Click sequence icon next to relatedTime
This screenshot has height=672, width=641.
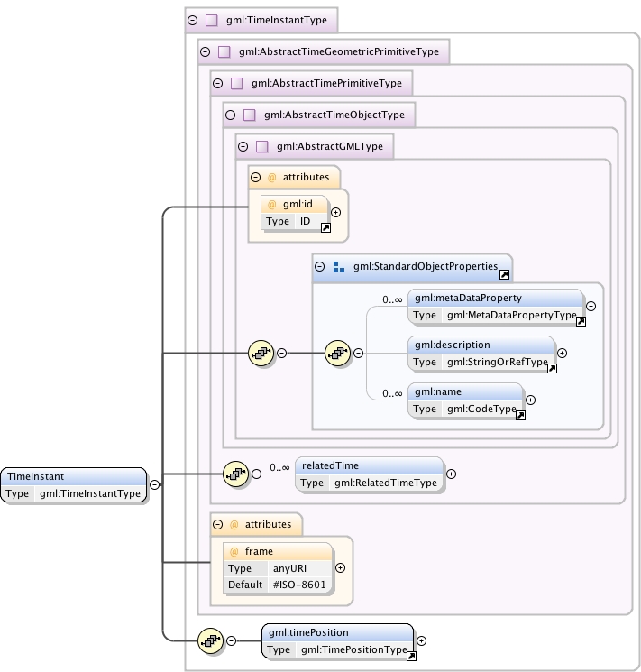[x=235, y=474]
